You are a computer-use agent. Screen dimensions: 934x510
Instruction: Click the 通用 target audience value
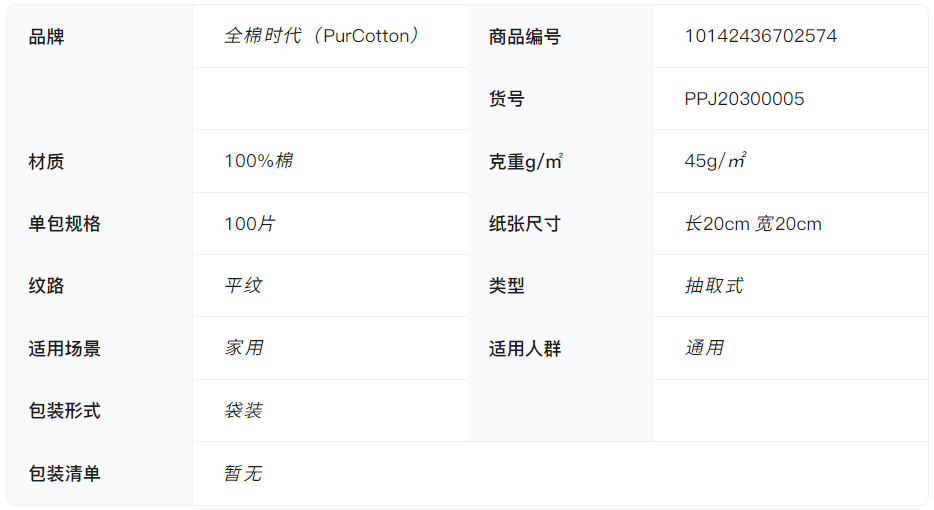click(x=703, y=348)
